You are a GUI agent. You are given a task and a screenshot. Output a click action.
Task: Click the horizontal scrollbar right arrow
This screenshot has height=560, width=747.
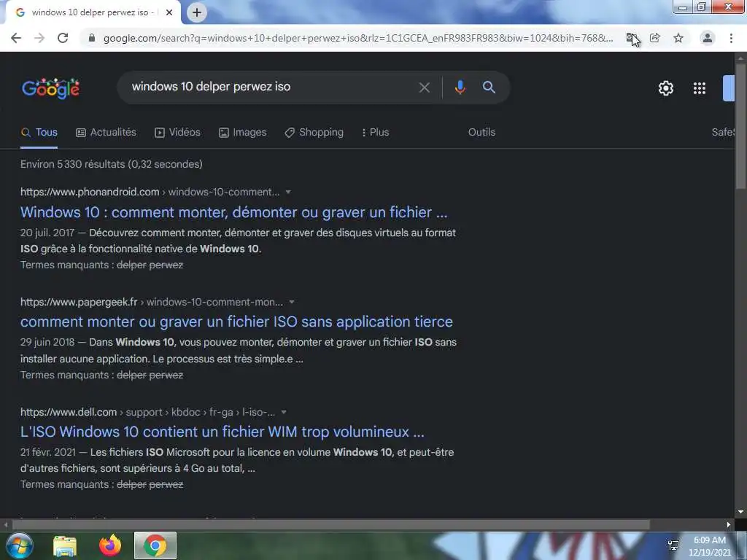729,525
